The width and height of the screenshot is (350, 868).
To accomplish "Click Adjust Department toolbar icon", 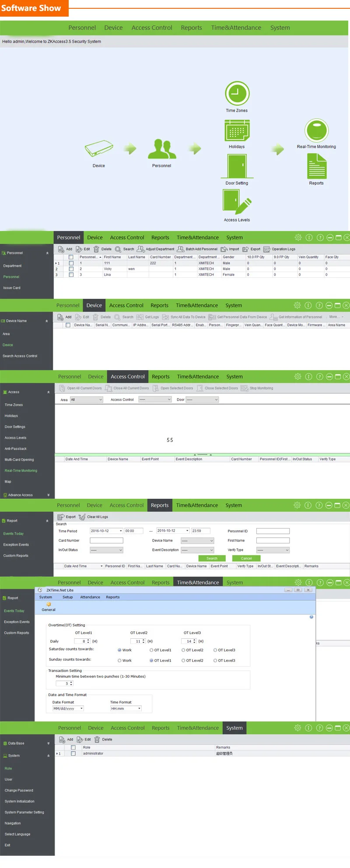I will coord(140,249).
